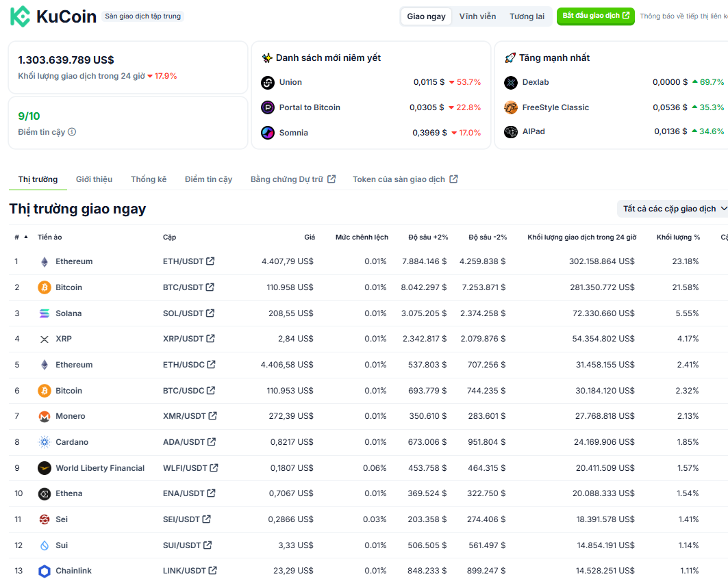Click the Union token icon in new listings
The height and width of the screenshot is (581, 728).
click(x=268, y=82)
